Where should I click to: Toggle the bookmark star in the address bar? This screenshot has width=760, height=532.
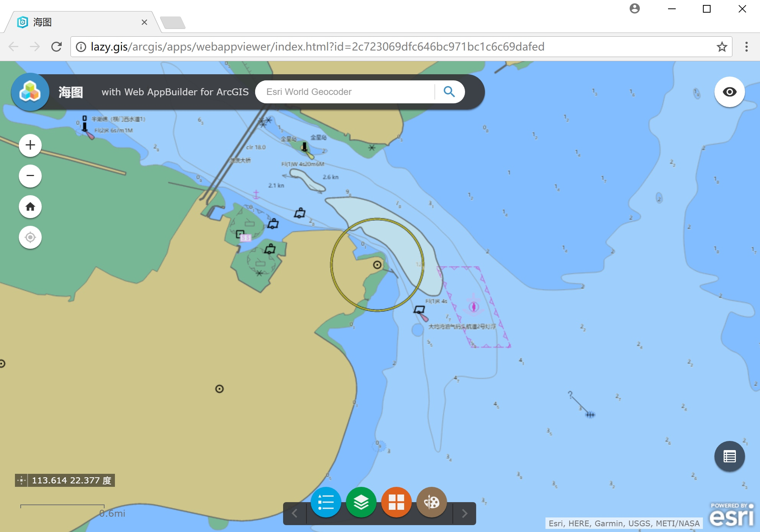tap(722, 47)
